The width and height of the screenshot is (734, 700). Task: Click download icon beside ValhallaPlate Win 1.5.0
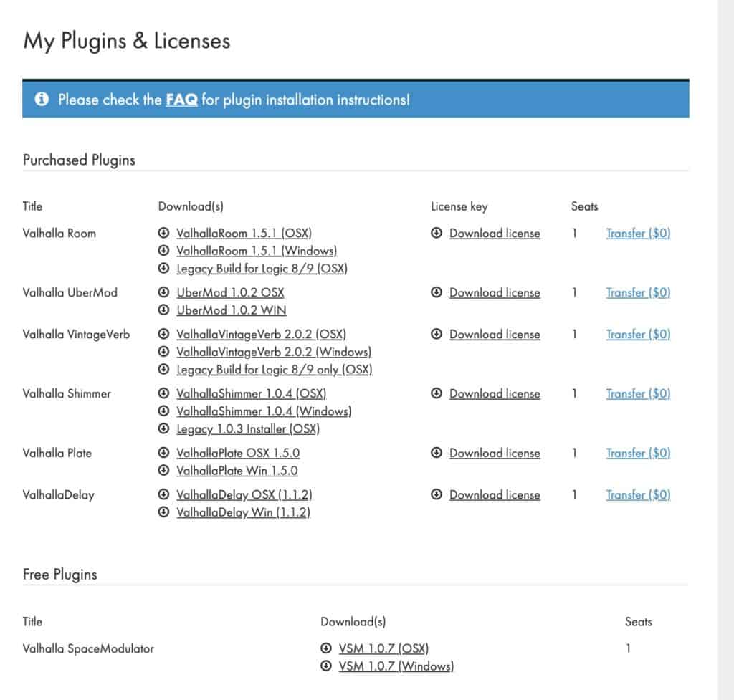coord(163,470)
